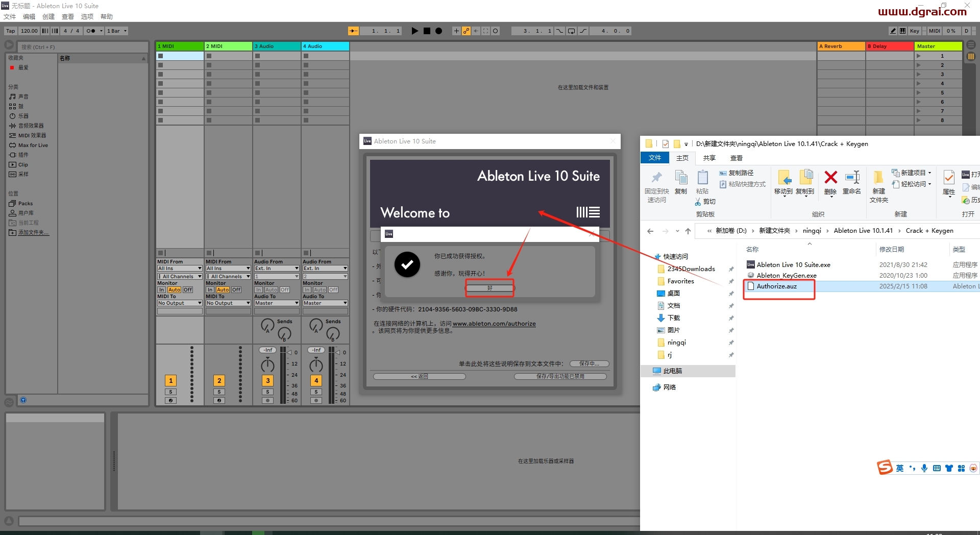This screenshot has height=535, width=980.
Task: Adjust track 3 Send A knob
Action: pos(267,325)
